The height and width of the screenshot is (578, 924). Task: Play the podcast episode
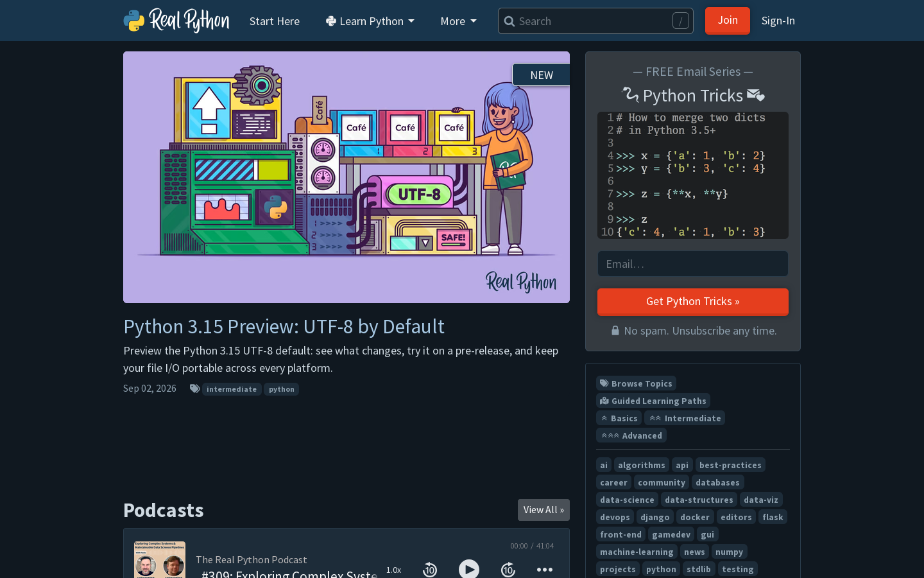click(469, 569)
